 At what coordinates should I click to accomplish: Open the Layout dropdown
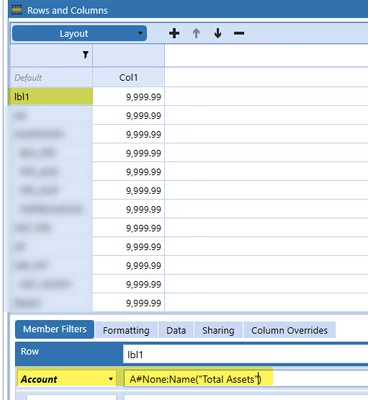pos(79,33)
